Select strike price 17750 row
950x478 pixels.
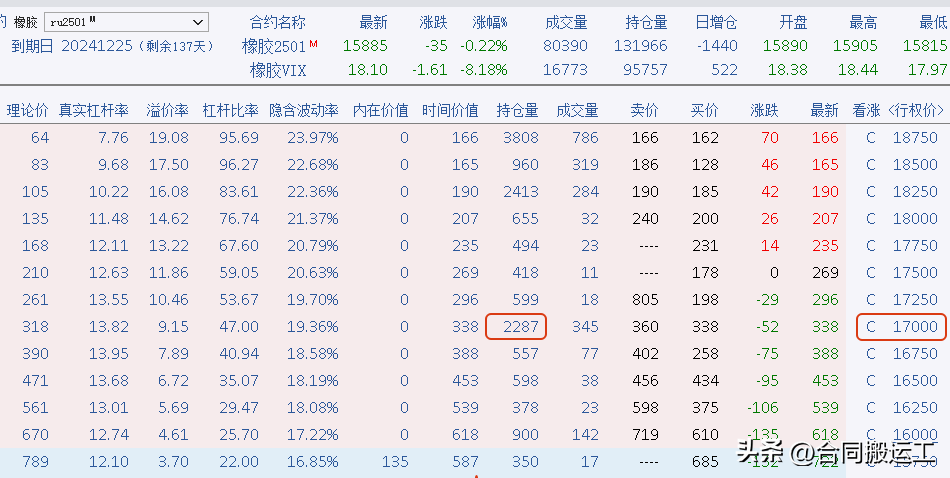coord(915,245)
